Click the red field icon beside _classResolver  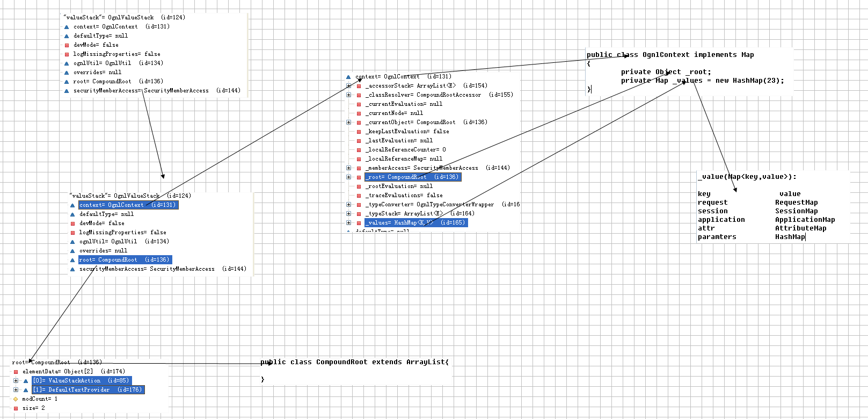[x=359, y=95]
